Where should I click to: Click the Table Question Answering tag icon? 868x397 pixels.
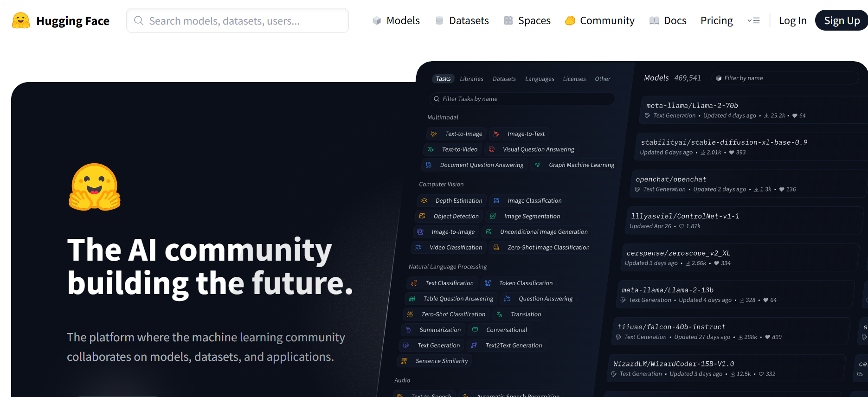pyautogui.click(x=412, y=299)
